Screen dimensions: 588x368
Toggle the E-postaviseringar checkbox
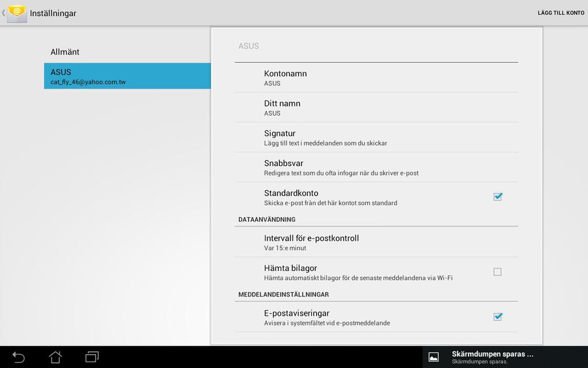pos(498,317)
